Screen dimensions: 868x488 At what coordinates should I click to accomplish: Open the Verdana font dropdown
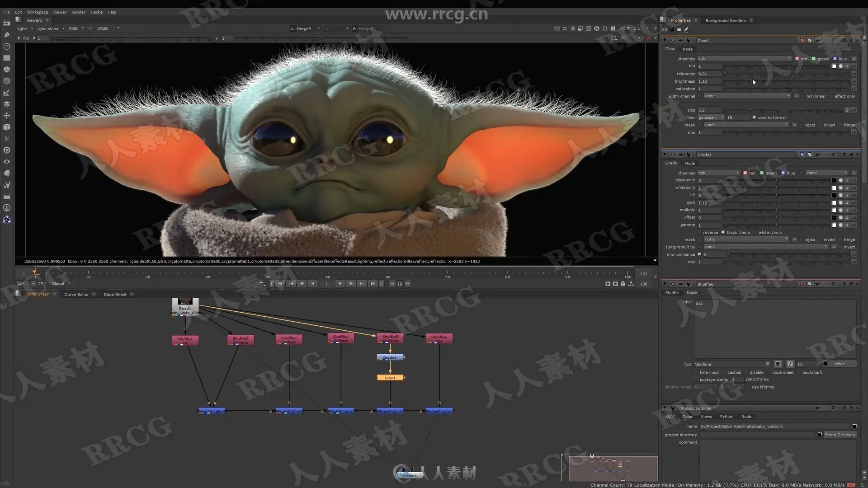(x=732, y=364)
